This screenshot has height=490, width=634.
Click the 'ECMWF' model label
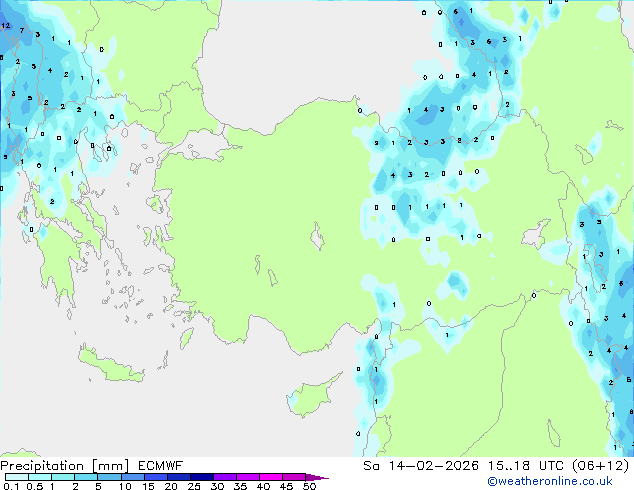click(x=160, y=466)
